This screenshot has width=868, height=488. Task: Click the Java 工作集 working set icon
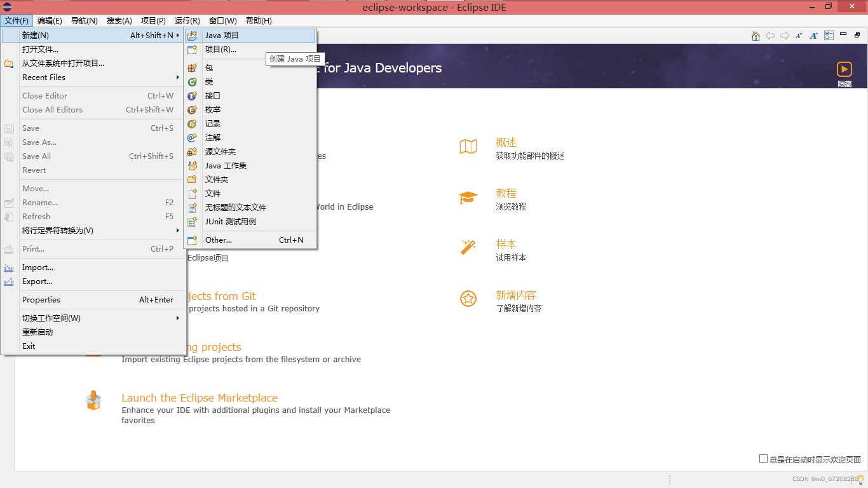(192, 166)
